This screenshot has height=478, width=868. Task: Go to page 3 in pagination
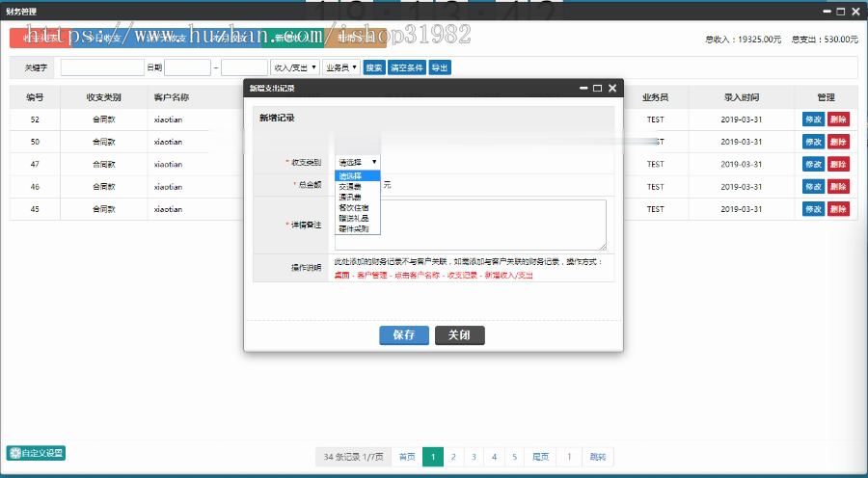[x=474, y=457]
